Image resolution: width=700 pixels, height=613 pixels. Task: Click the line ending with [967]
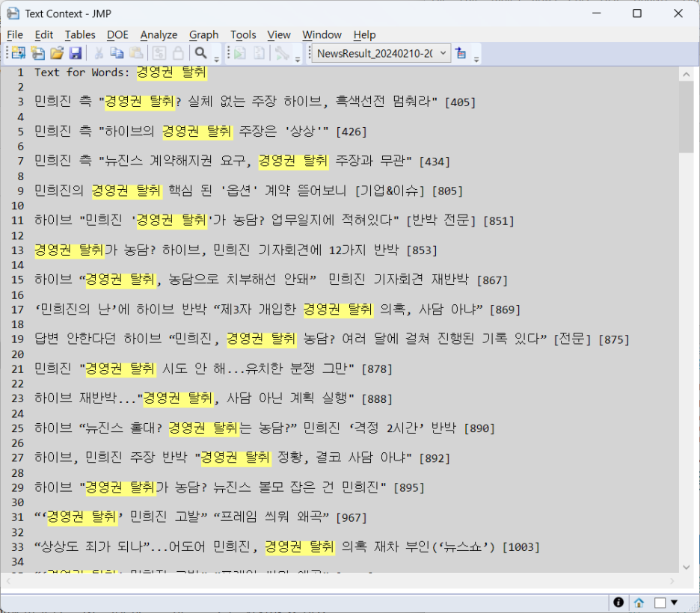coord(200,517)
